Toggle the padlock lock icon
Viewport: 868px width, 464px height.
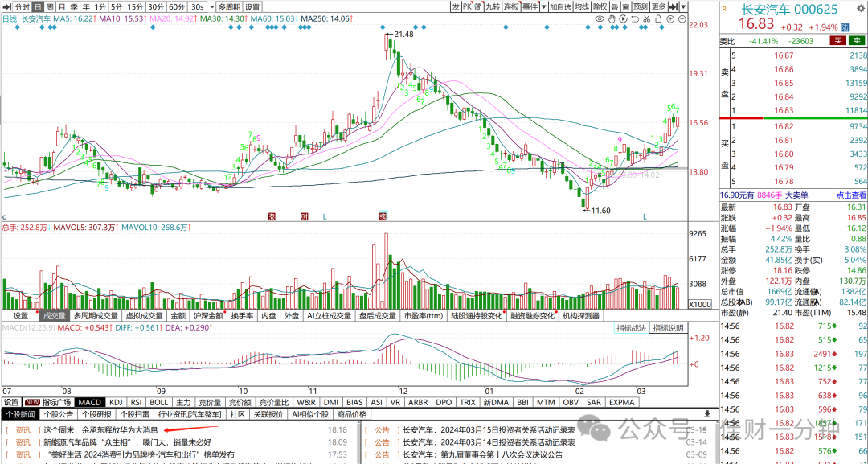pos(658,18)
